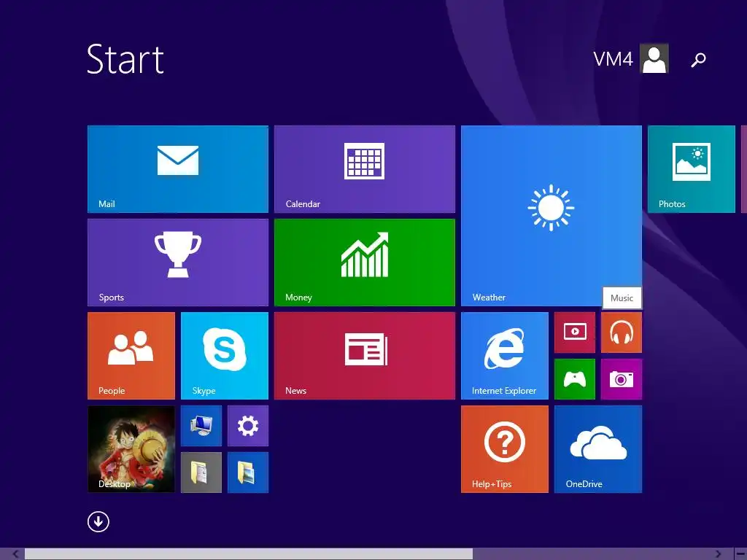
Task: Open the People tile
Action: coord(131,356)
